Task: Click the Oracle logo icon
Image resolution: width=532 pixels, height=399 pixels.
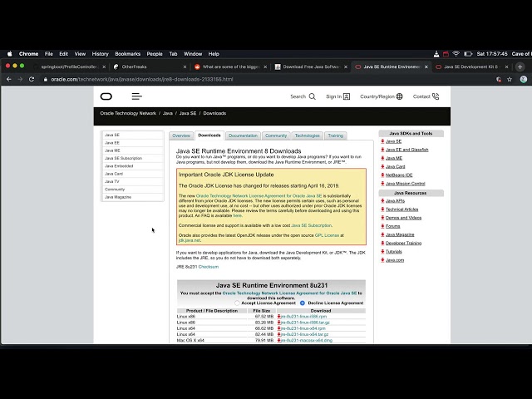Action: (x=106, y=96)
